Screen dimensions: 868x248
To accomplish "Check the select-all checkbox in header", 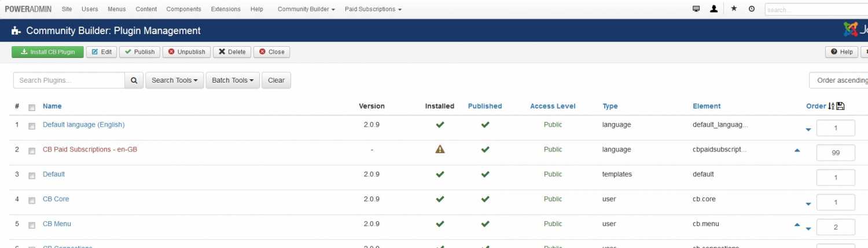I will [32, 107].
